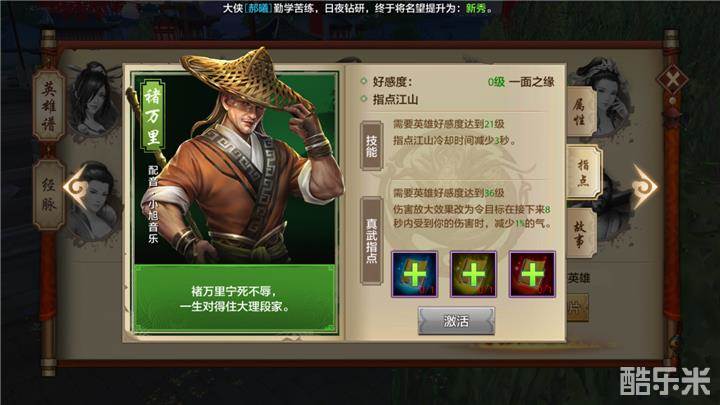Select the 真武指点 section label
The height and width of the screenshot is (405, 720).
[371, 241]
